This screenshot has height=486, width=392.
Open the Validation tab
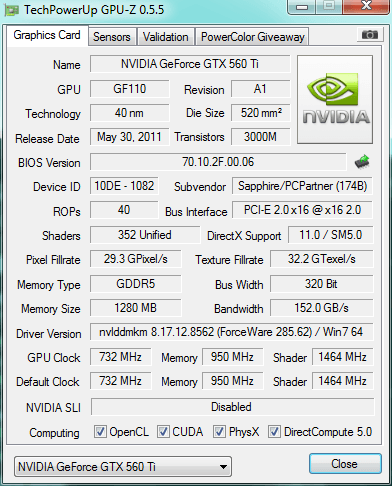[x=166, y=37]
